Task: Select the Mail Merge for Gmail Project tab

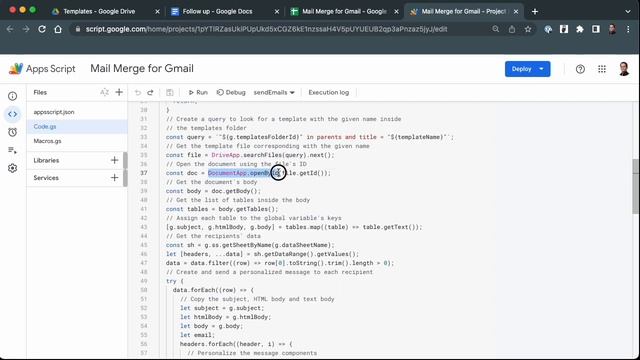Action: 464,11
